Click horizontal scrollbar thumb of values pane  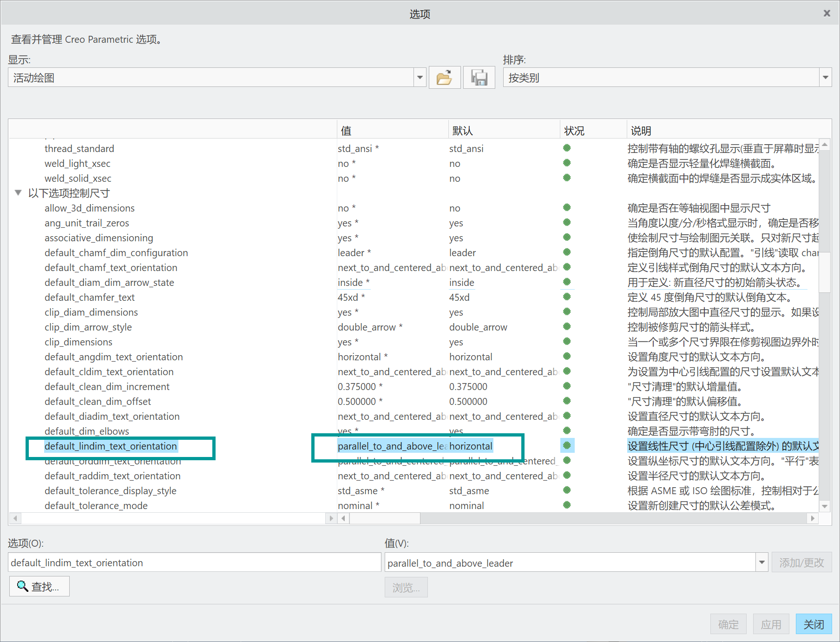pos(385,518)
